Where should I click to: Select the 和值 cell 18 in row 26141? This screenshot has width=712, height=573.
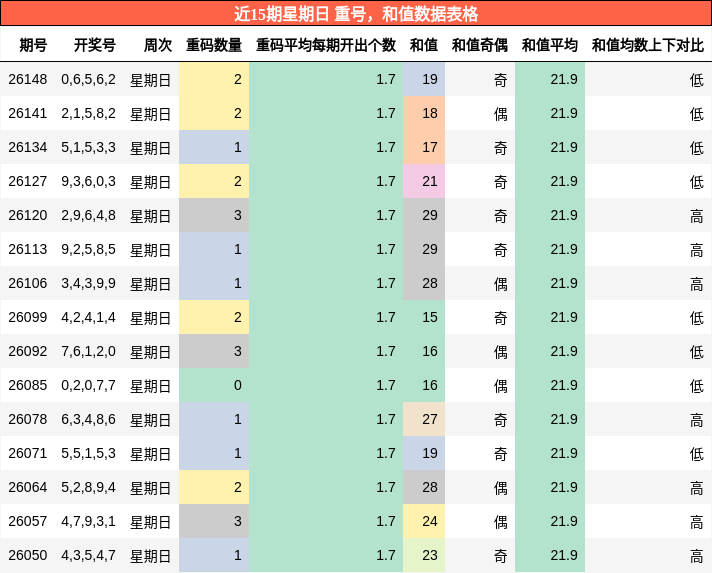pos(424,113)
